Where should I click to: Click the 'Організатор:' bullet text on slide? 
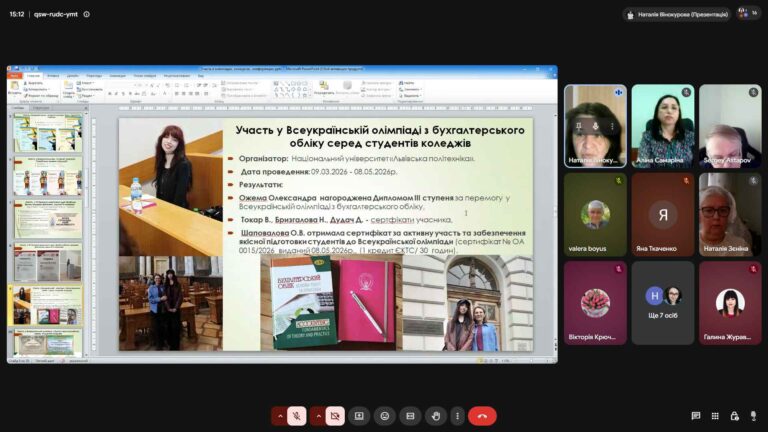tap(357, 159)
